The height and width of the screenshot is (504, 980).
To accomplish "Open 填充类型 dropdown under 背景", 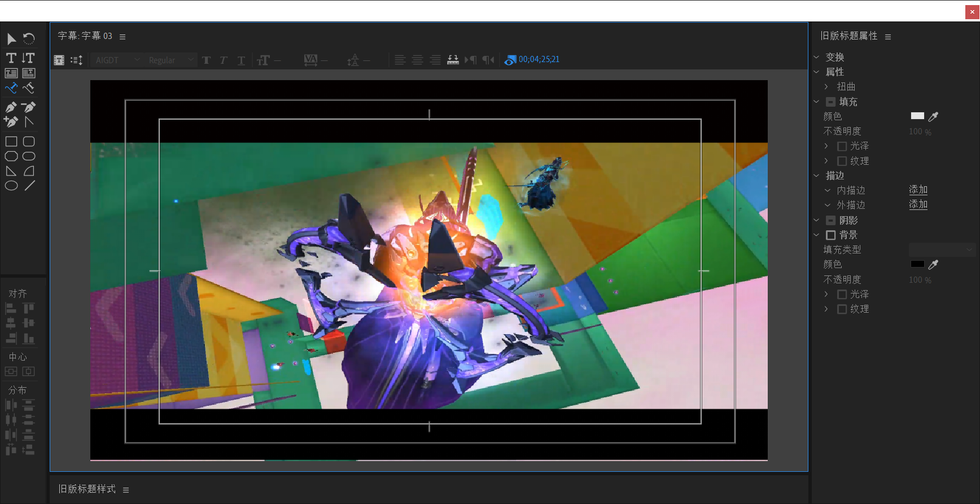I will coord(942,249).
